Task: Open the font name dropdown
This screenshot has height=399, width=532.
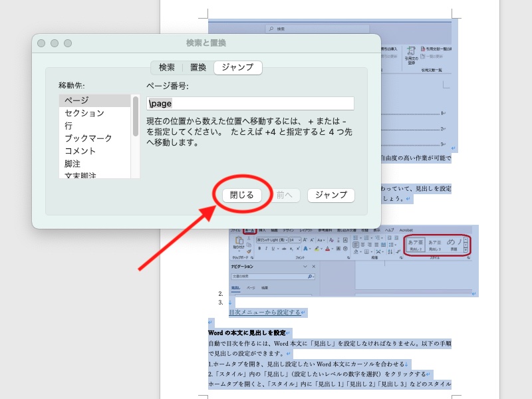Action: tap(272, 239)
